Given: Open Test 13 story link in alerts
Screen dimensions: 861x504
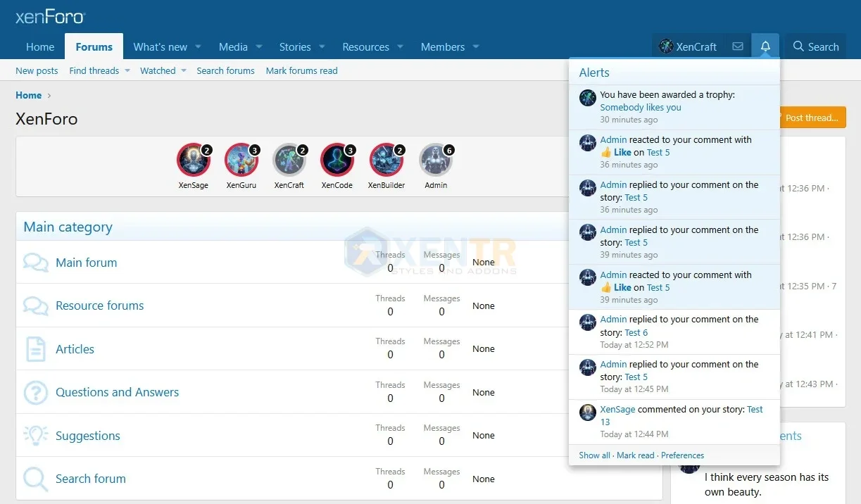Looking at the screenshot, I should [755, 410].
